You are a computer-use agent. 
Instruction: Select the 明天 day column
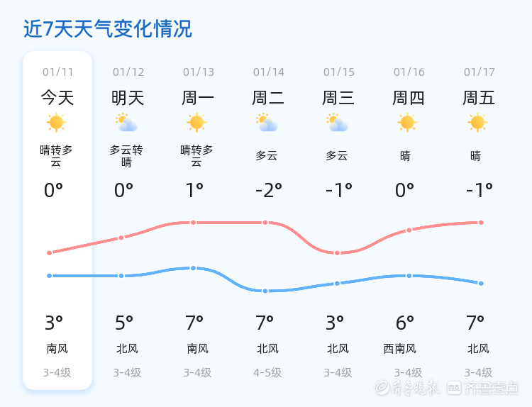click(x=128, y=220)
